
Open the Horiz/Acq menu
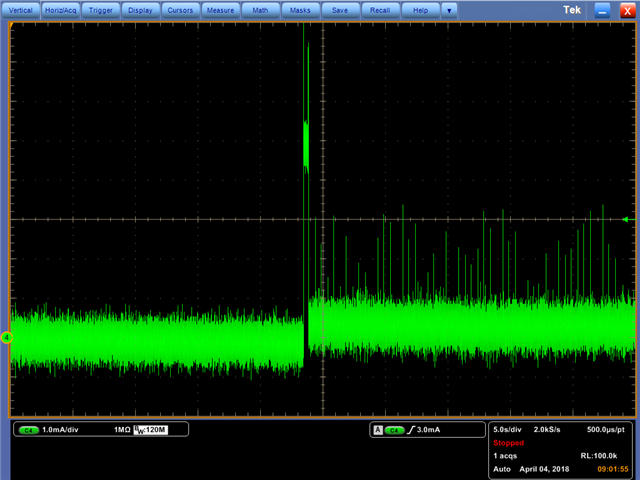pyautogui.click(x=60, y=10)
